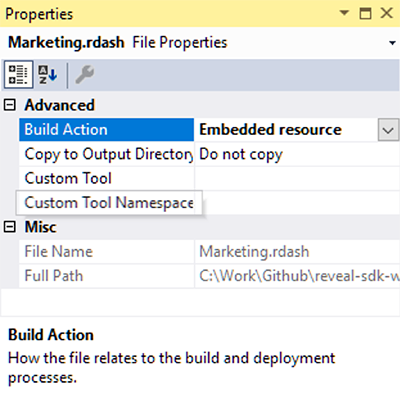Open Property Pages wrench icon
400x395 pixels.
(x=85, y=74)
